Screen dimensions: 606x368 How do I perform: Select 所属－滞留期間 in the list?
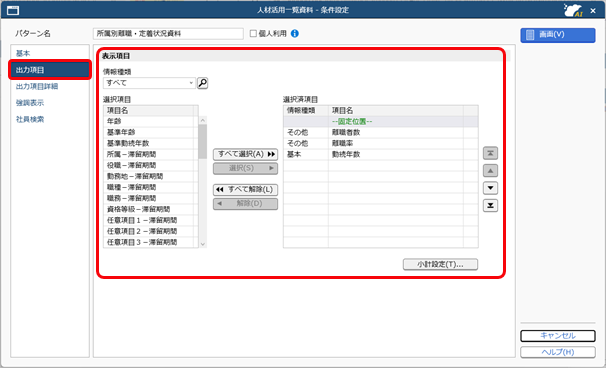[x=151, y=154]
